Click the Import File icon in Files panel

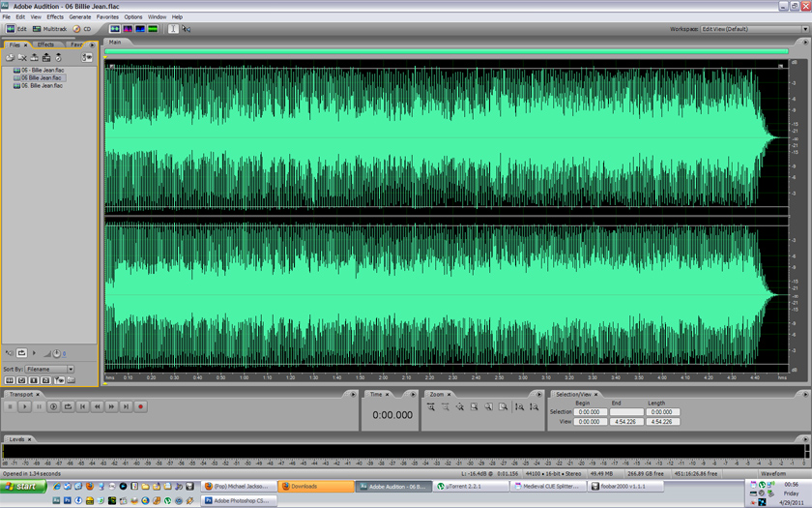pyautogui.click(x=10, y=57)
